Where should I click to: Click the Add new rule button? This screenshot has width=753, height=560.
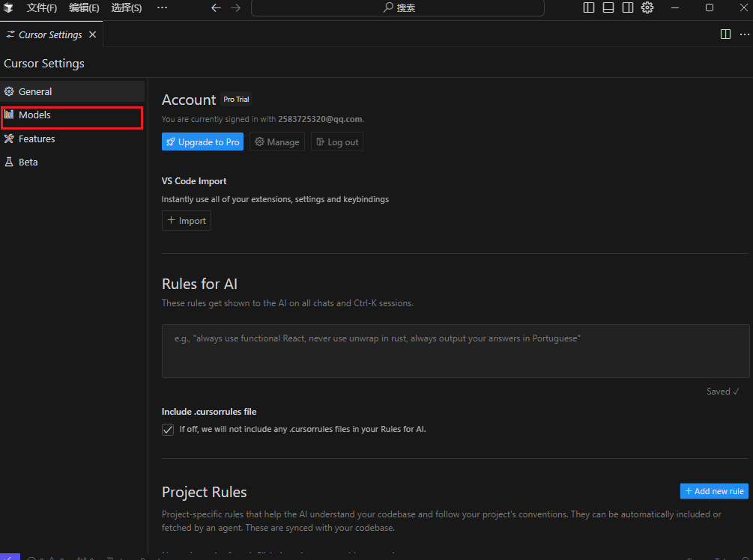[714, 491]
